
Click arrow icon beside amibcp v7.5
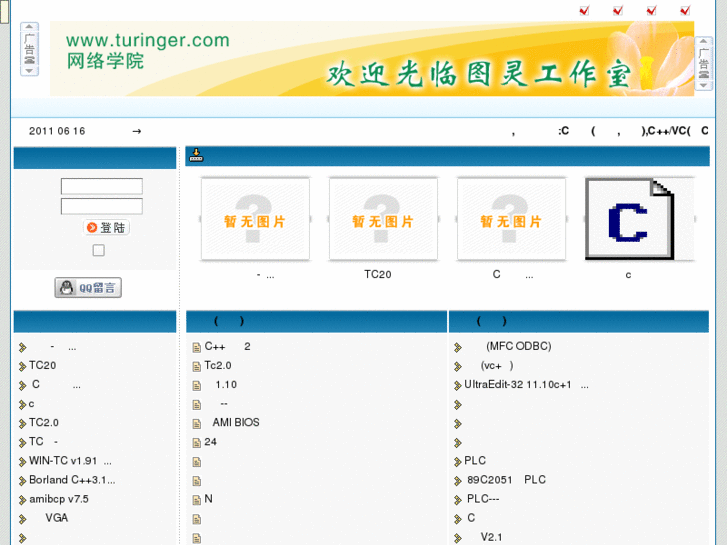[x=22, y=500]
